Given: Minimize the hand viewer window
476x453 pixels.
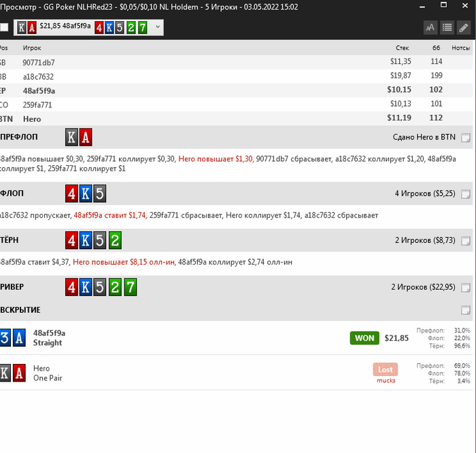Looking at the screenshot, I should click(422, 6).
